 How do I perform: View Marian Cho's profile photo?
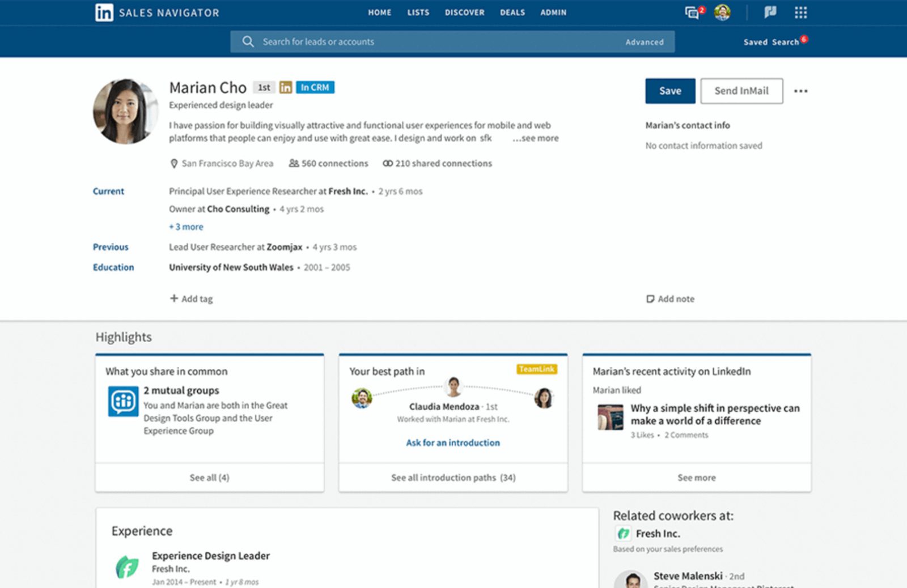pyautogui.click(x=125, y=112)
